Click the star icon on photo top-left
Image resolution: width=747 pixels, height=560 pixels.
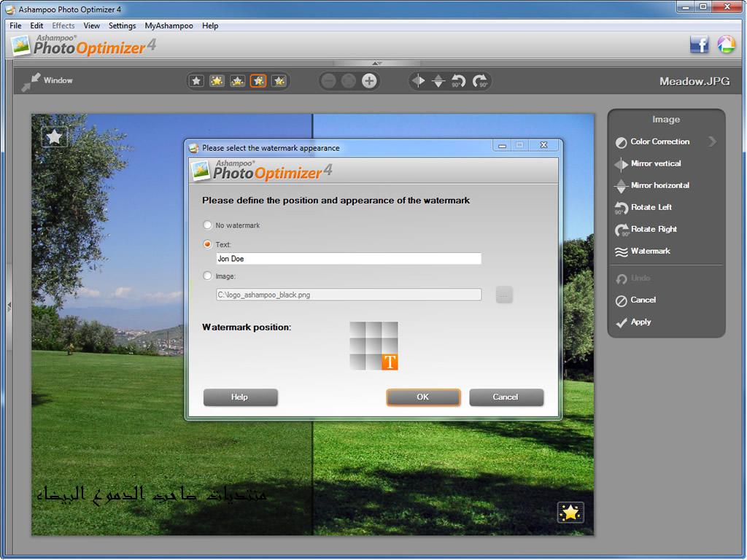(x=54, y=137)
